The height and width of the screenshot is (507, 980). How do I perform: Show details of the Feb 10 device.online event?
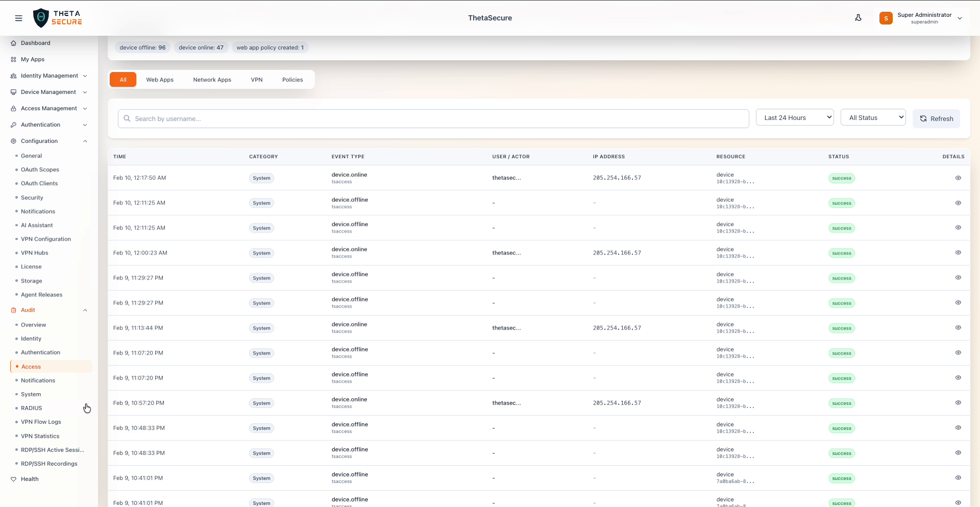[958, 178]
